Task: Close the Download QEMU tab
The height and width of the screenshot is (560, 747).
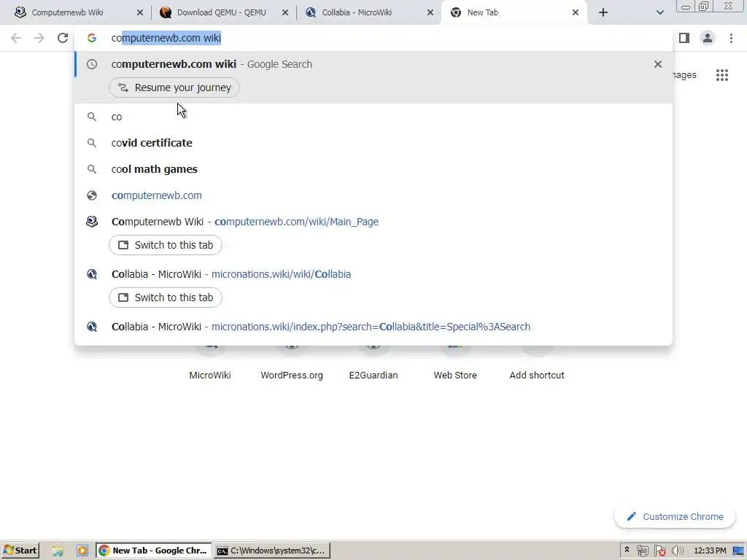Action: coord(285,12)
